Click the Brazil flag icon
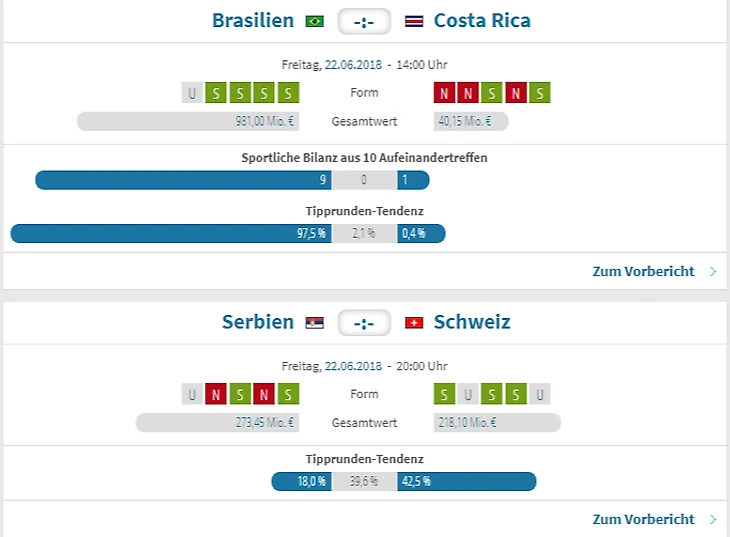Image resolution: width=730 pixels, height=537 pixels. click(x=314, y=21)
